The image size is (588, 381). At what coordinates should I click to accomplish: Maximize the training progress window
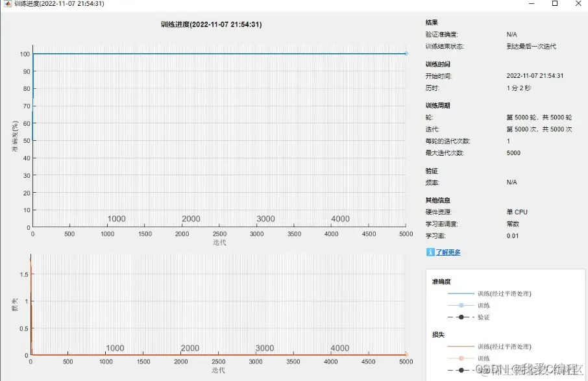(555, 3)
